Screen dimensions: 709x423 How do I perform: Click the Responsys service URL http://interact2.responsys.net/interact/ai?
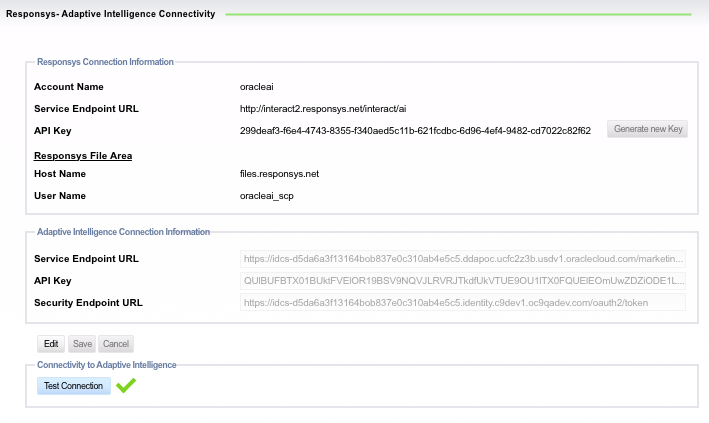coord(323,109)
